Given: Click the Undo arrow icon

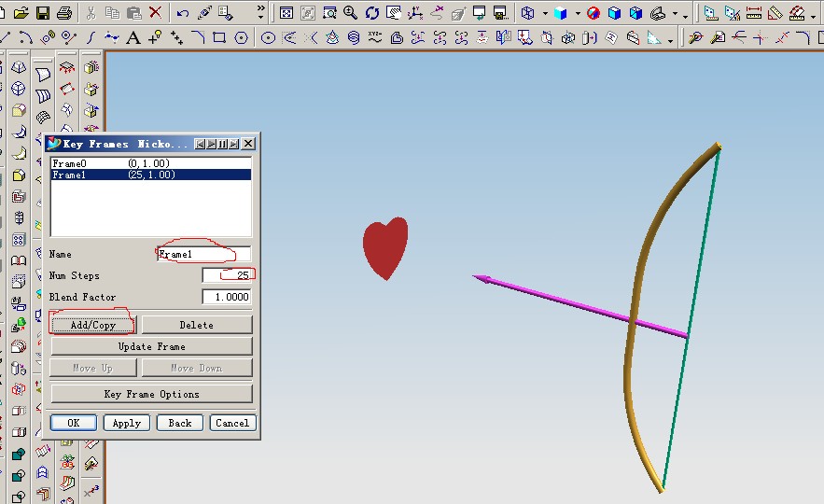Looking at the screenshot, I should [x=182, y=13].
